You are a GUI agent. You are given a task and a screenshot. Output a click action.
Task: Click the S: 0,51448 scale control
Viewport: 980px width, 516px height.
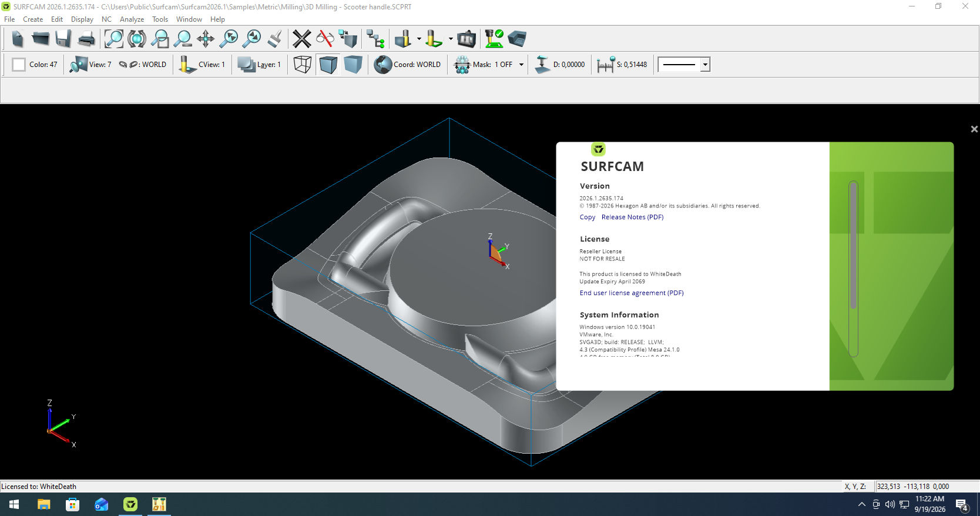(622, 65)
